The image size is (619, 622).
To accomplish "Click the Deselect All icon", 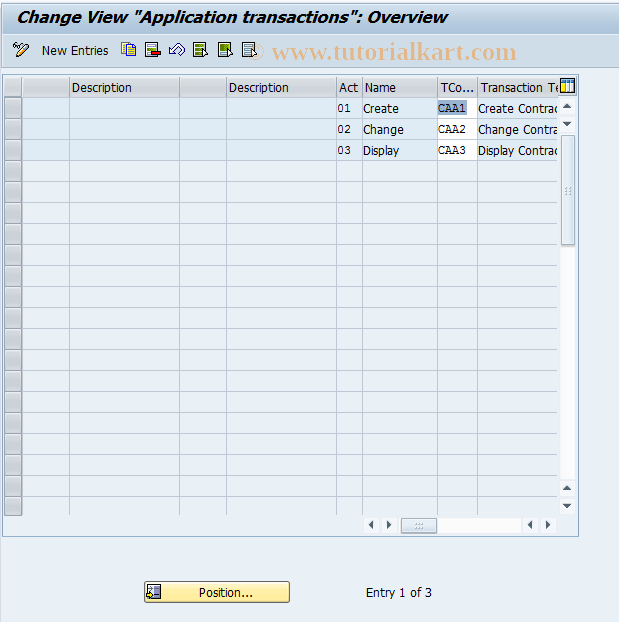I will [250, 50].
